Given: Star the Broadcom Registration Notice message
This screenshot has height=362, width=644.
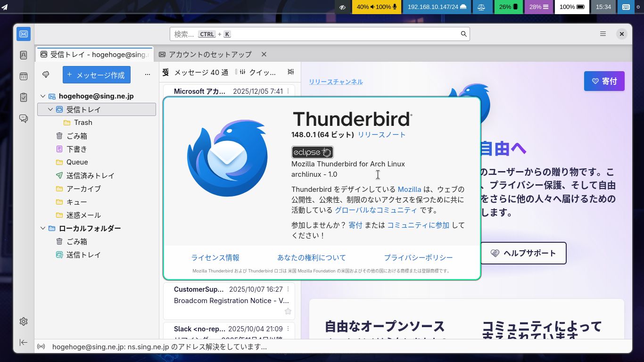Looking at the screenshot, I should coord(288,311).
